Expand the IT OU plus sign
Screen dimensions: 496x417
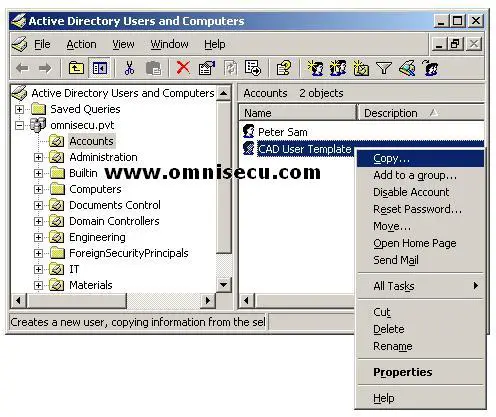(38, 269)
